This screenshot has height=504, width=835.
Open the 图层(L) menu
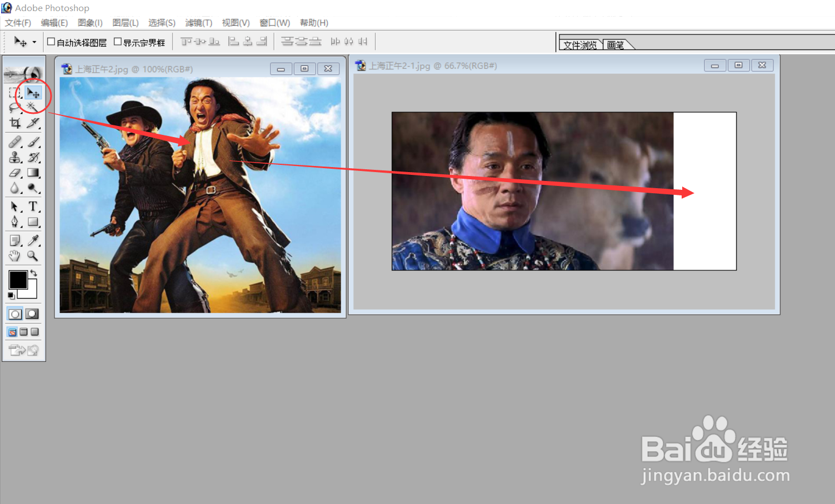point(126,23)
